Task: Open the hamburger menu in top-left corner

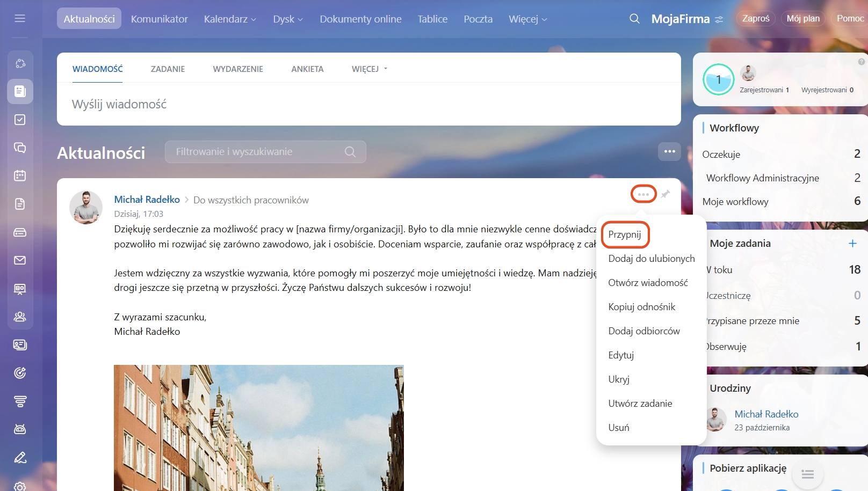Action: pyautogui.click(x=20, y=19)
